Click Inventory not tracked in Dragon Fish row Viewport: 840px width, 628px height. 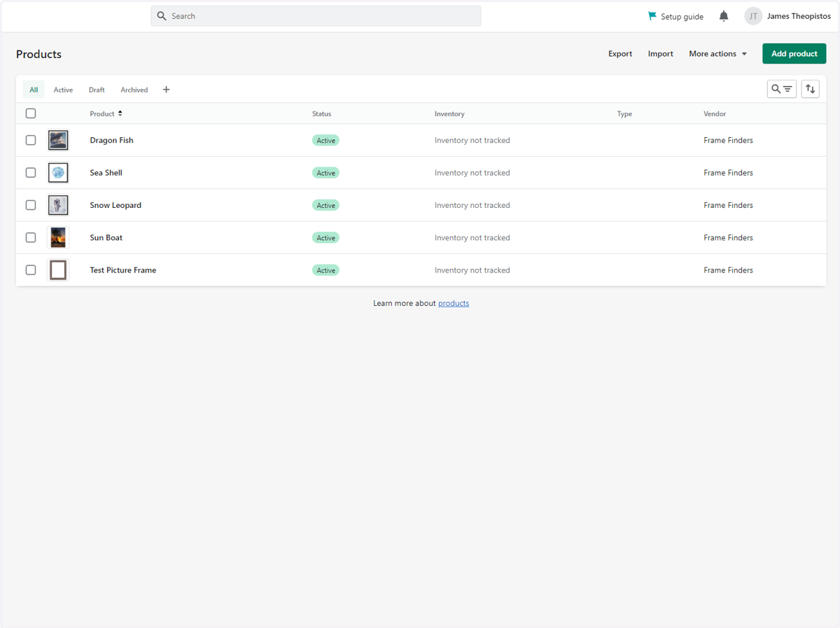472,140
